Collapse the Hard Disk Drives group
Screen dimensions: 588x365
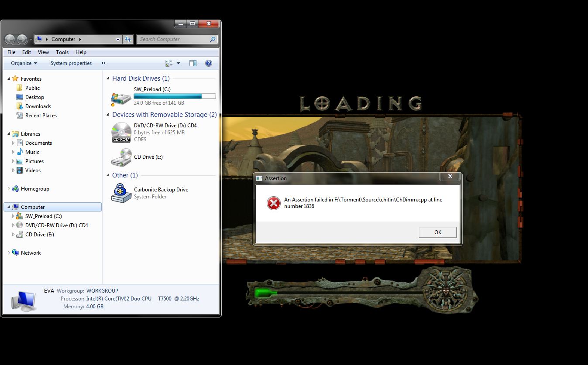coord(108,79)
